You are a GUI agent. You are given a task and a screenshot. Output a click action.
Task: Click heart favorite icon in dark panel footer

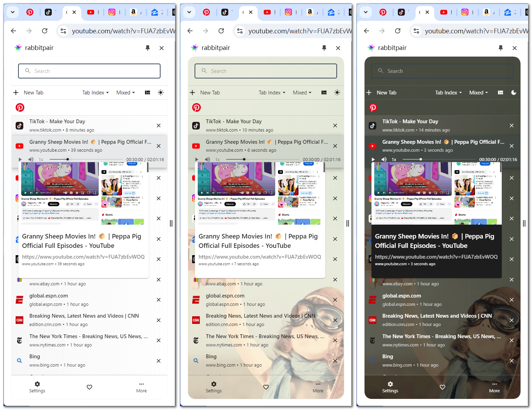[442, 387]
